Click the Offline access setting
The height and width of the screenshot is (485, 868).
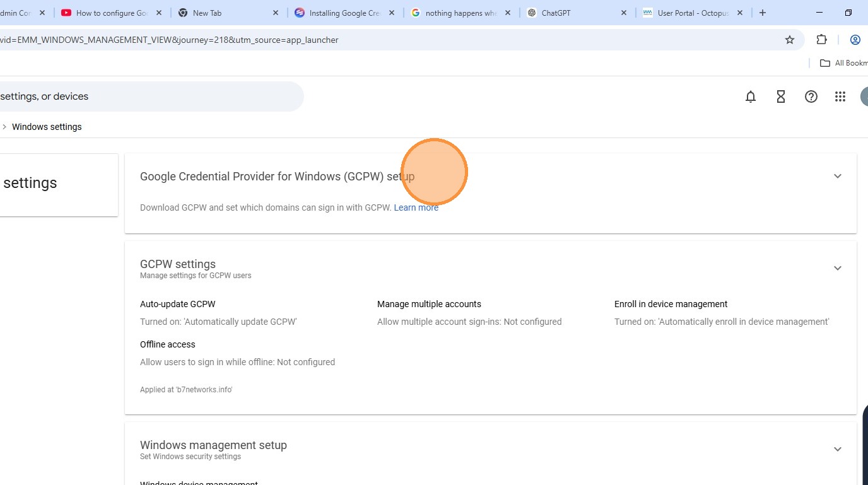[168, 344]
